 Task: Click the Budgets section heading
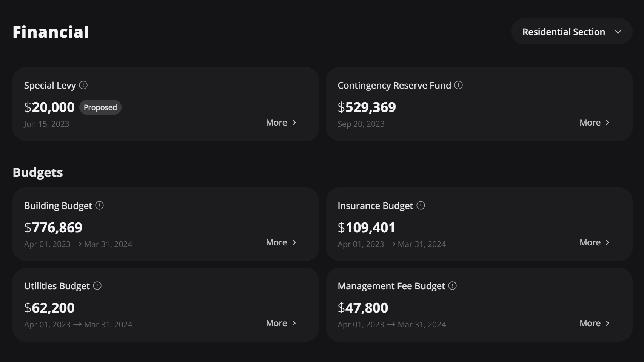(x=37, y=172)
